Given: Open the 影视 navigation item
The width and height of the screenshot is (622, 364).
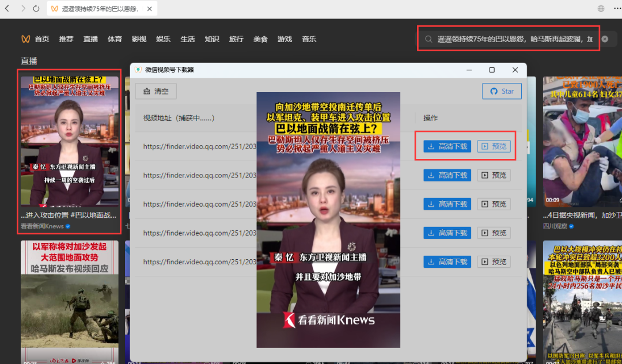Looking at the screenshot, I should point(139,39).
